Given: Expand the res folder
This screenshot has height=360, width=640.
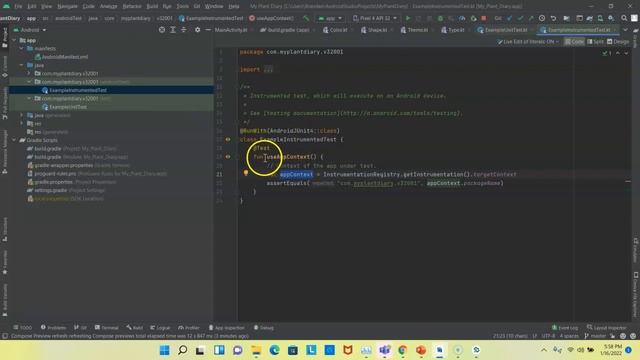Looking at the screenshot, I should (x=22, y=123).
